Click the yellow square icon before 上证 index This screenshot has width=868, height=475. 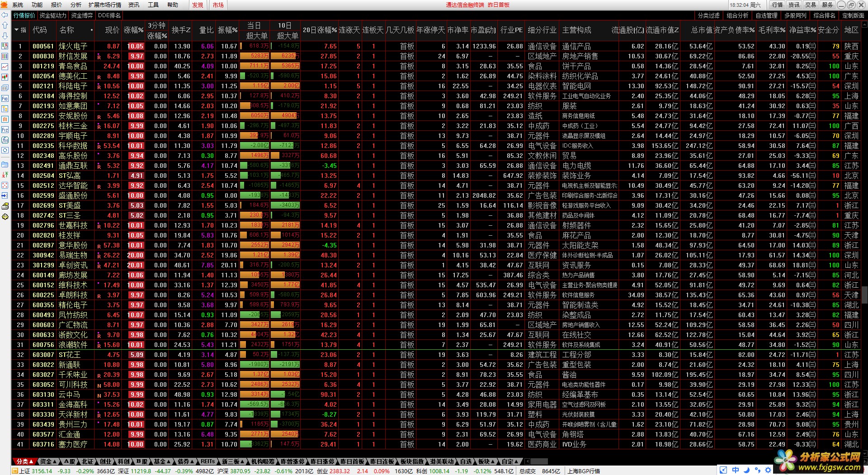pos(15,471)
